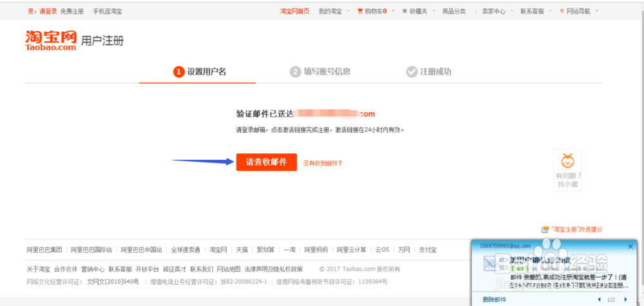Go to next mail in popup
The image size is (644, 306).
click(x=625, y=300)
